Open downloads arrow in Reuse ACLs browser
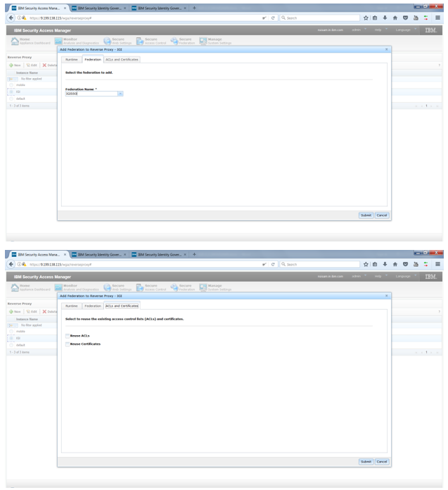The width and height of the screenshot is (448, 490). click(385, 264)
